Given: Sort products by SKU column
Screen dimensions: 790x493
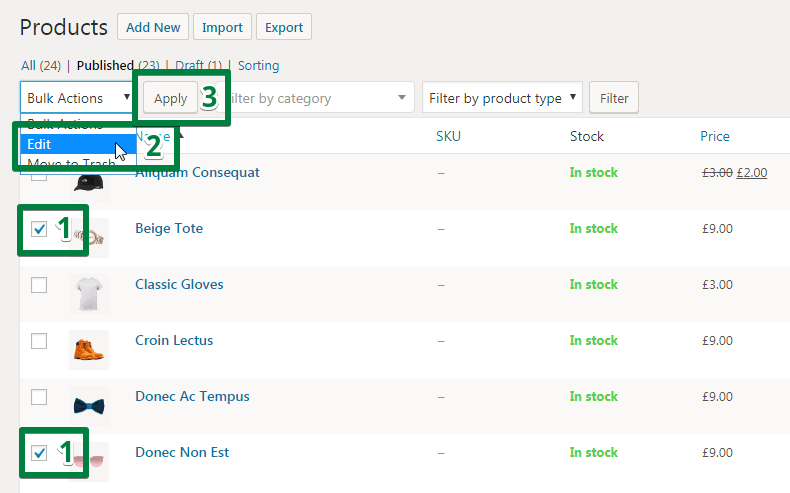Looking at the screenshot, I should tap(448, 136).
